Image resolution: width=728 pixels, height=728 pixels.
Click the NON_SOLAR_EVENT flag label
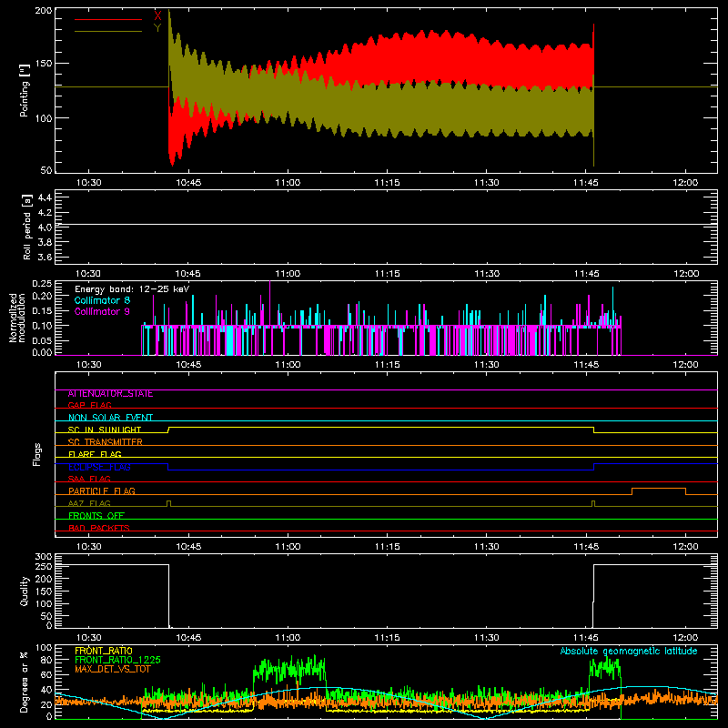click(x=110, y=418)
